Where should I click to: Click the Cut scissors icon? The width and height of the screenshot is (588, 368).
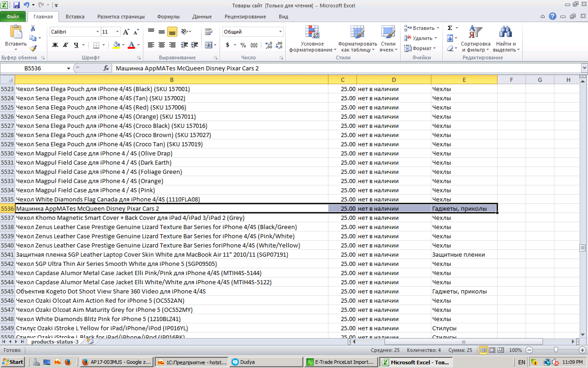click(33, 28)
